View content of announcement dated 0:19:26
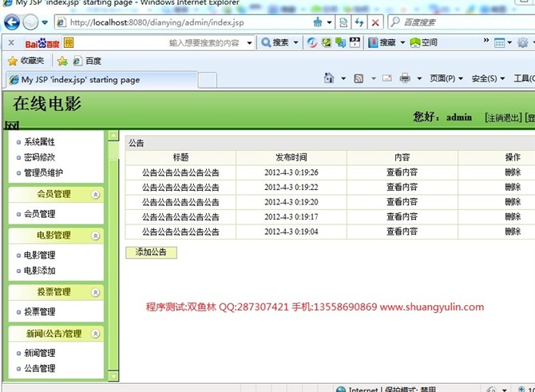Viewport: 535px width, 392px height. 402,172
